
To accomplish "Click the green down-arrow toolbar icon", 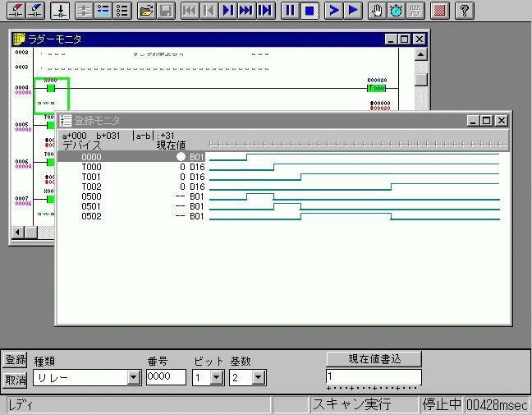I will [x=60, y=11].
